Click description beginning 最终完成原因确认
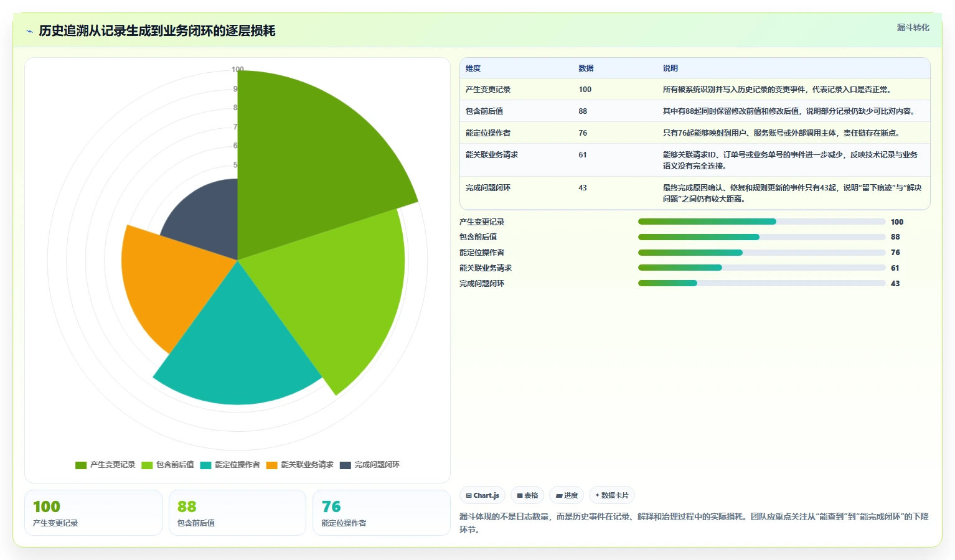Image resolution: width=955 pixels, height=560 pixels. point(793,194)
